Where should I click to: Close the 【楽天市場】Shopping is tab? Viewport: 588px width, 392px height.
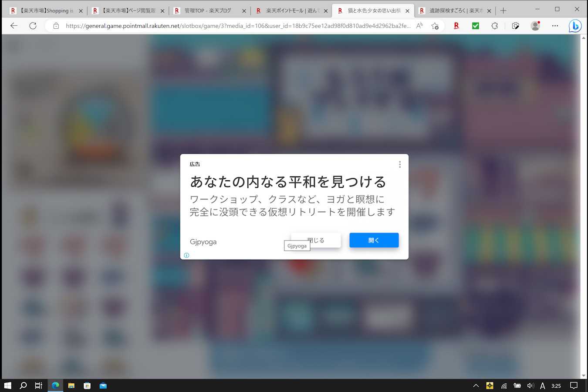point(81,11)
